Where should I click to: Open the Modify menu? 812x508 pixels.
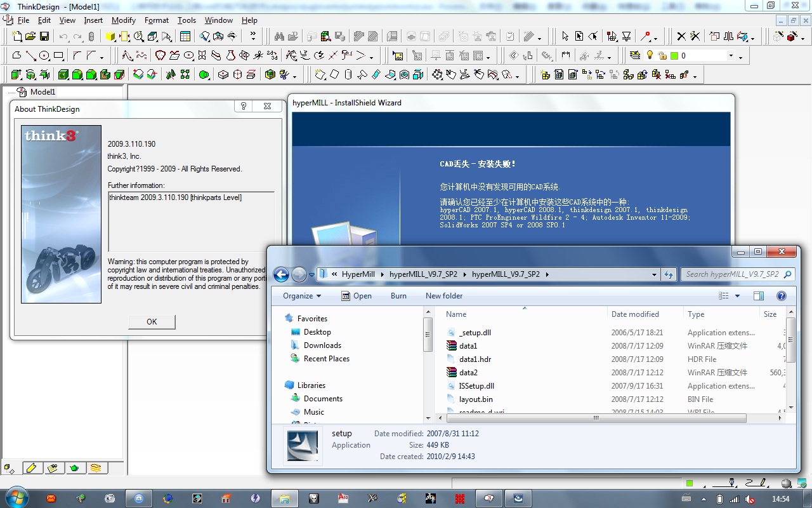pos(124,20)
